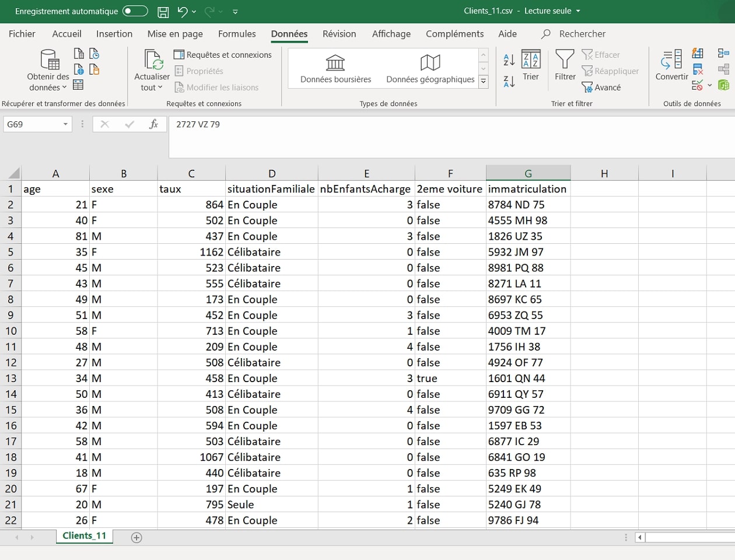
Task: Click the Remove Duplicates icon
Action: (x=698, y=69)
